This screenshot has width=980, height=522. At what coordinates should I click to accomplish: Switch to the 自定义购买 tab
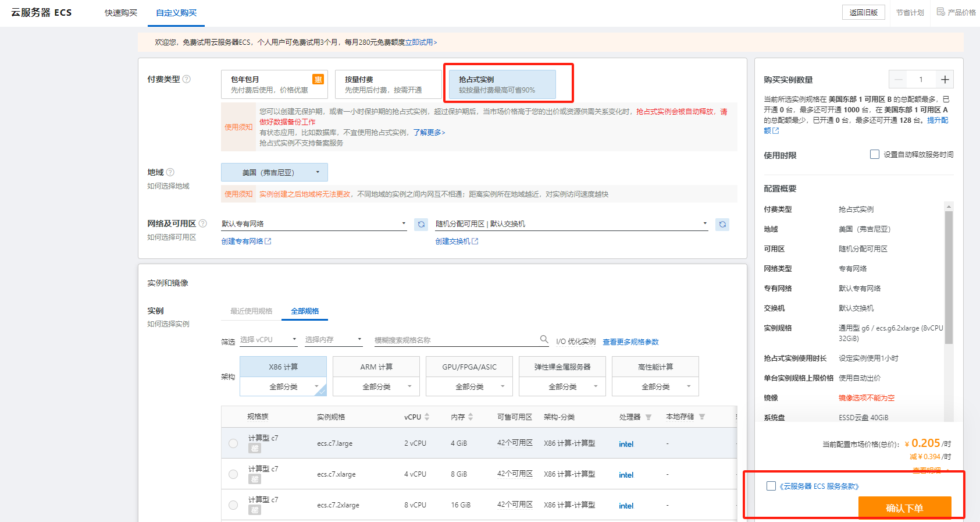click(x=176, y=13)
